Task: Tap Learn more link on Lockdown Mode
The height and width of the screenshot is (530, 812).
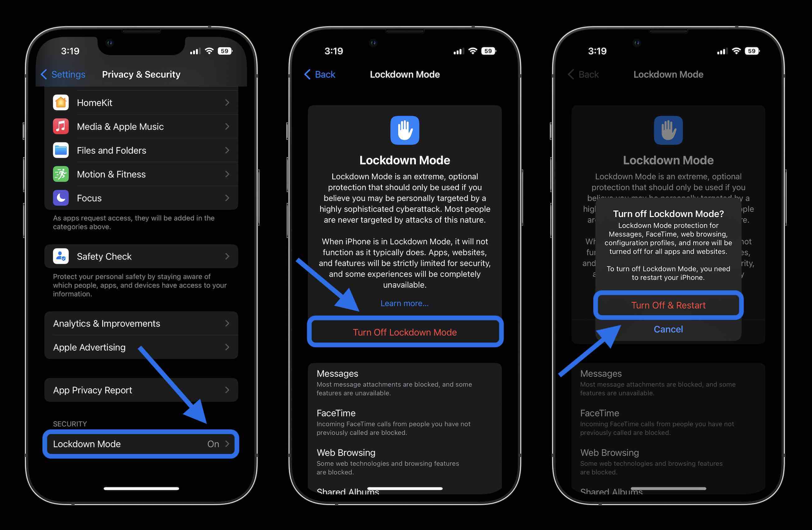Action: point(405,303)
